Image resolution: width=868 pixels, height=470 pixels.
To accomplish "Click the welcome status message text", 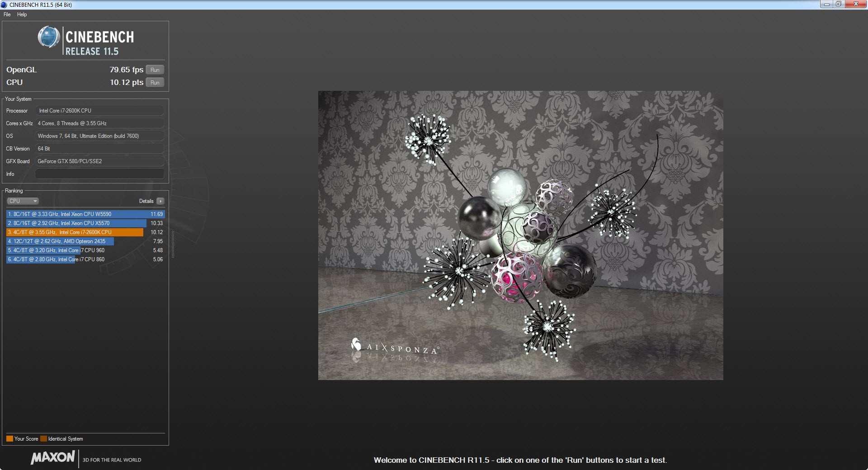I will 520,460.
